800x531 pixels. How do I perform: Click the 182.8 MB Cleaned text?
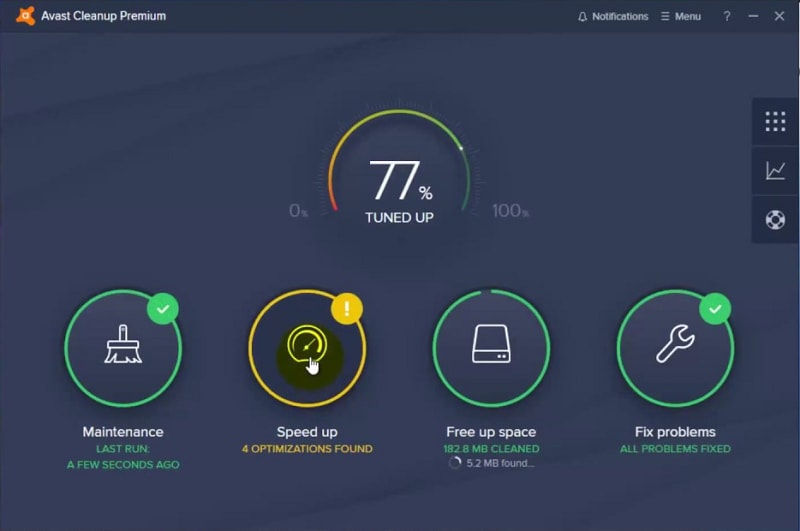tap(491, 449)
